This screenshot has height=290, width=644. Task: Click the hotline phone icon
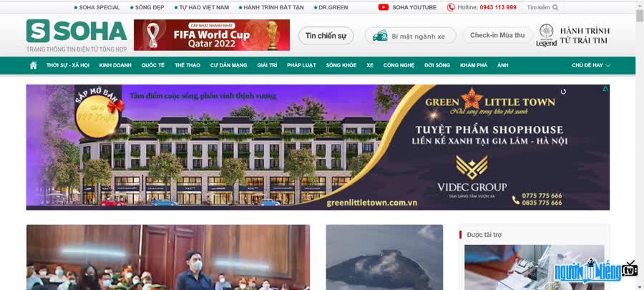pos(451,7)
